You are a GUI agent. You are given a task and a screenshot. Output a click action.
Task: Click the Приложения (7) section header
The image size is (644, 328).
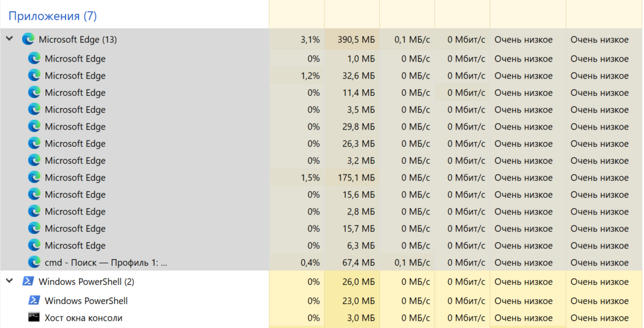coord(52,15)
